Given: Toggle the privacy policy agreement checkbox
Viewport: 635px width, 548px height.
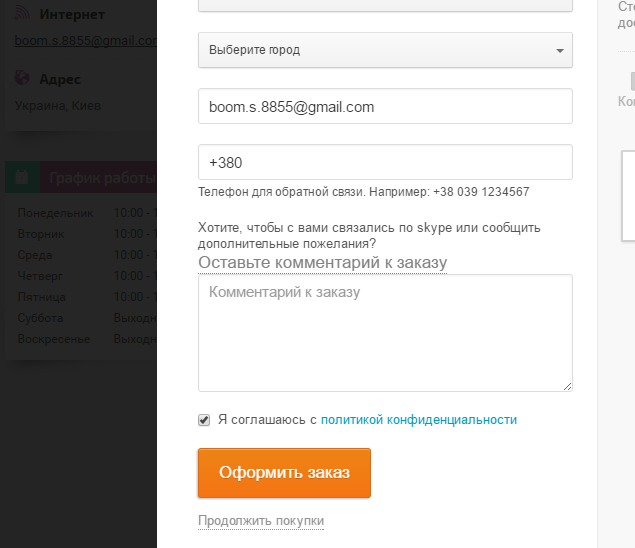Looking at the screenshot, I should [204, 420].
